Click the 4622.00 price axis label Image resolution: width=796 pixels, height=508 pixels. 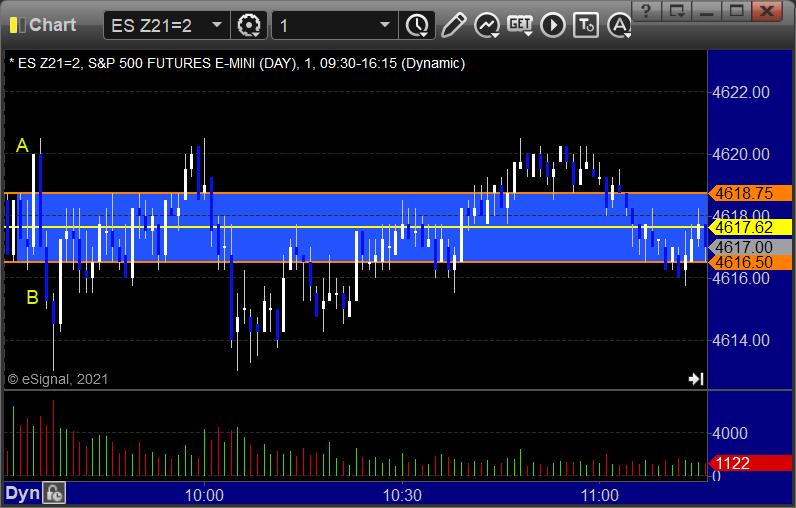point(741,92)
